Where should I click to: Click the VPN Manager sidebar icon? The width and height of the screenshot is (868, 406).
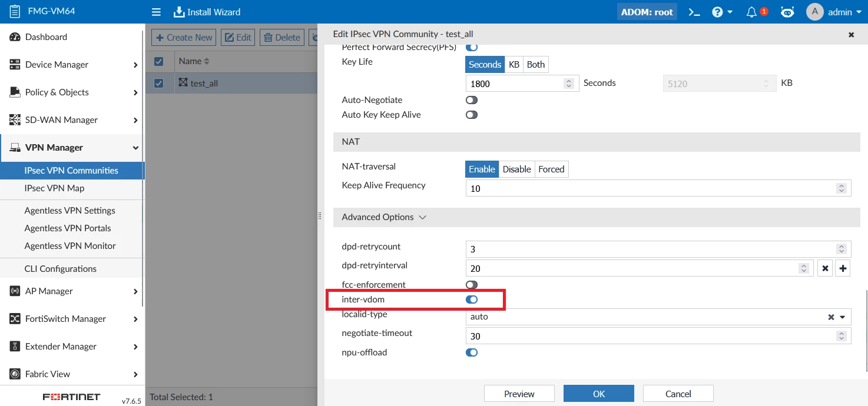(15, 148)
